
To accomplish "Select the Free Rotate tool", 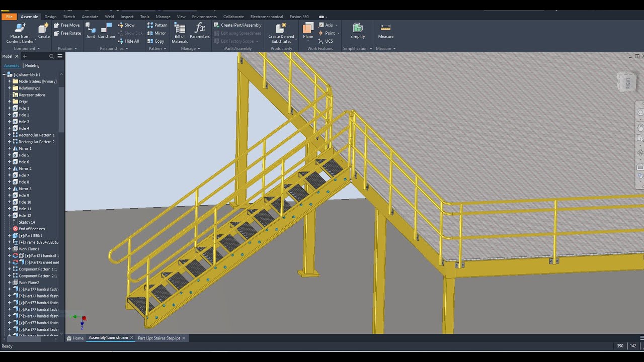I will (x=67, y=33).
